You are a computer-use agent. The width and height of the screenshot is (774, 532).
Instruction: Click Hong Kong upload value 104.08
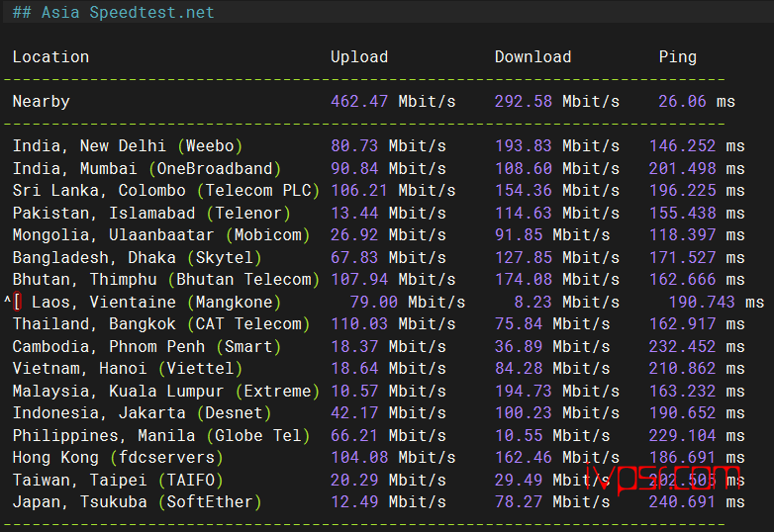359,458
